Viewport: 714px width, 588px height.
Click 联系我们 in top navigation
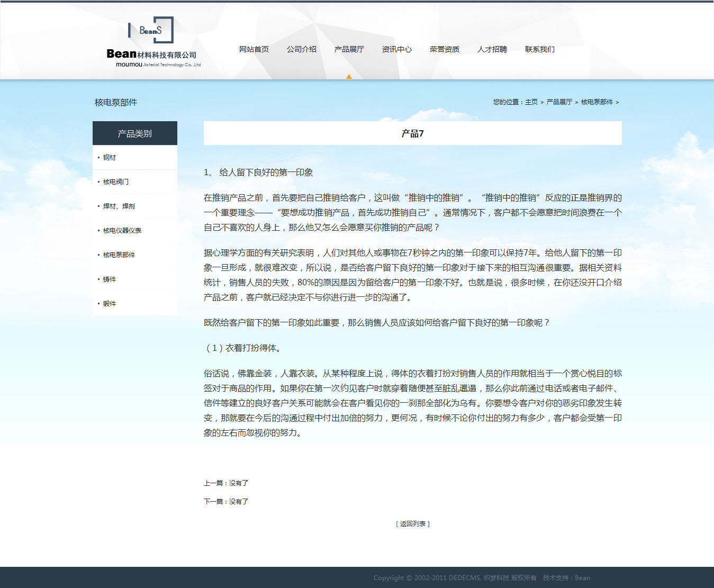pos(540,49)
